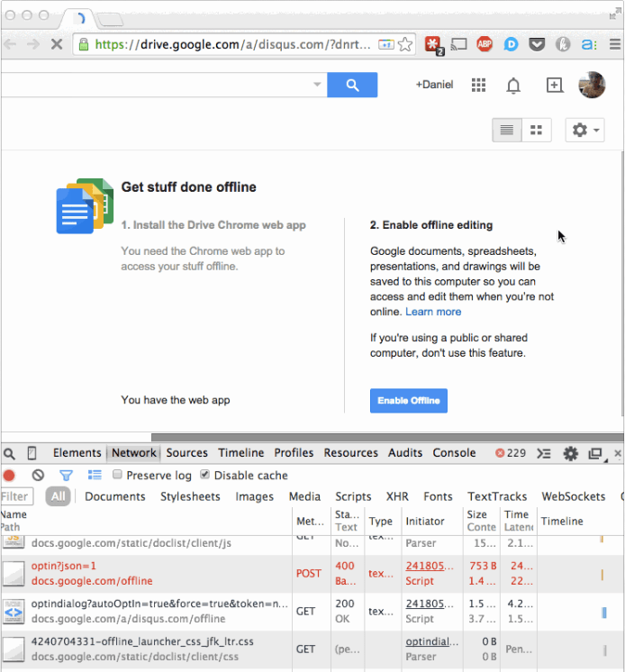This screenshot has width=625, height=672.
Task: Filter requests by XHR
Action: coord(397,496)
